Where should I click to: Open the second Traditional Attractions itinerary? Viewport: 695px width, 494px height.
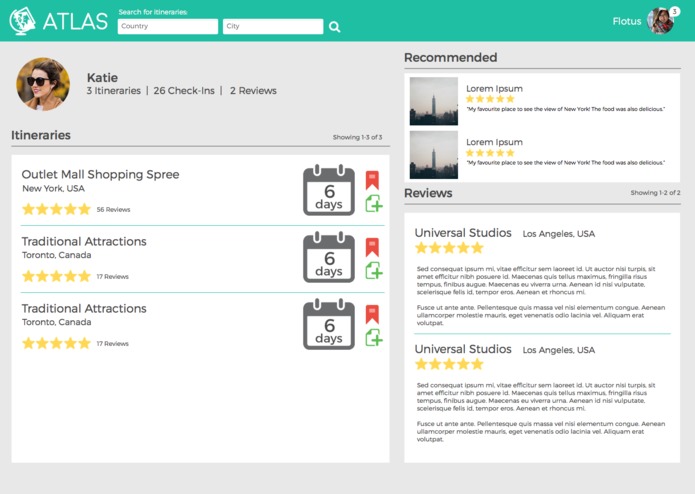(84, 308)
